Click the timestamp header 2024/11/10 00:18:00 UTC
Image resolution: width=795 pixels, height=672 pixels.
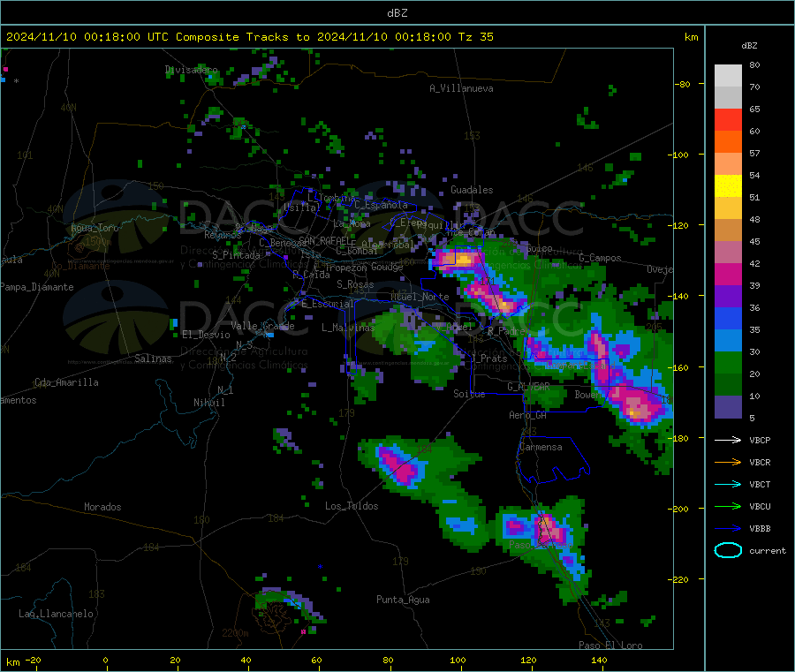[87, 37]
